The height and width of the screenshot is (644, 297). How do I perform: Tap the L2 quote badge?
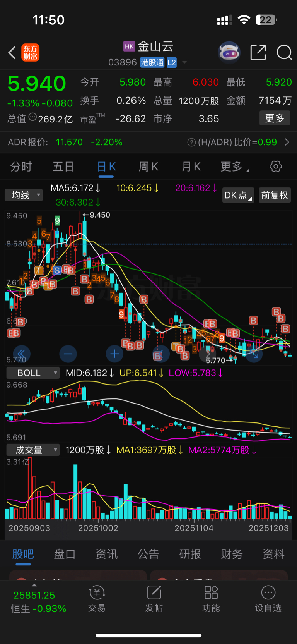[172, 62]
